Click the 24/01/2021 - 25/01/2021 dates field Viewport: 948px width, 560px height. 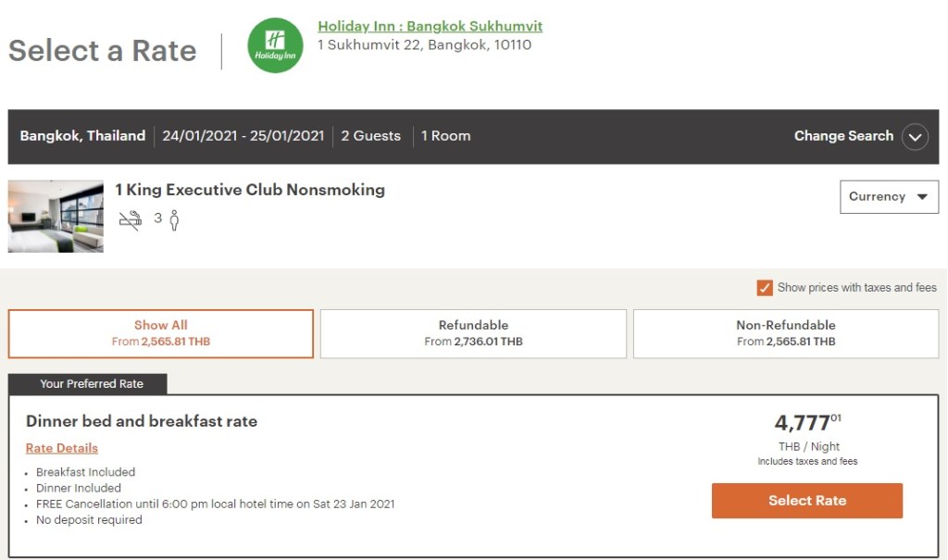coord(243,136)
